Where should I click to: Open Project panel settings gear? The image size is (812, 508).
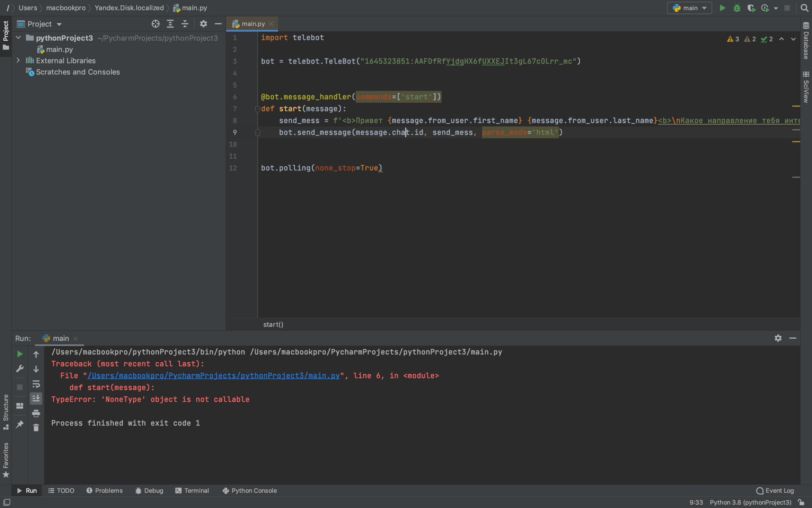point(203,24)
